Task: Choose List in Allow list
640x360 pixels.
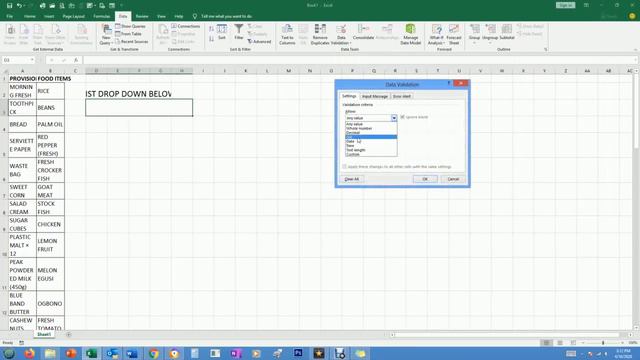Action: point(371,137)
